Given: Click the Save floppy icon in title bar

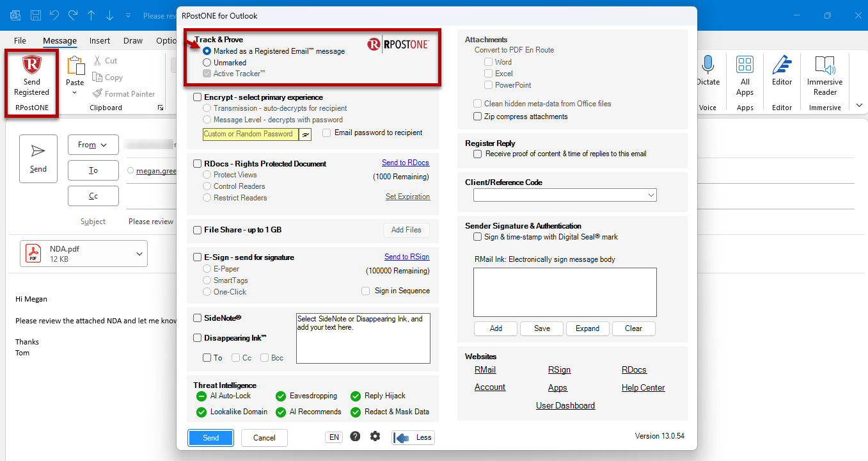Looking at the screenshot, I should (36, 15).
